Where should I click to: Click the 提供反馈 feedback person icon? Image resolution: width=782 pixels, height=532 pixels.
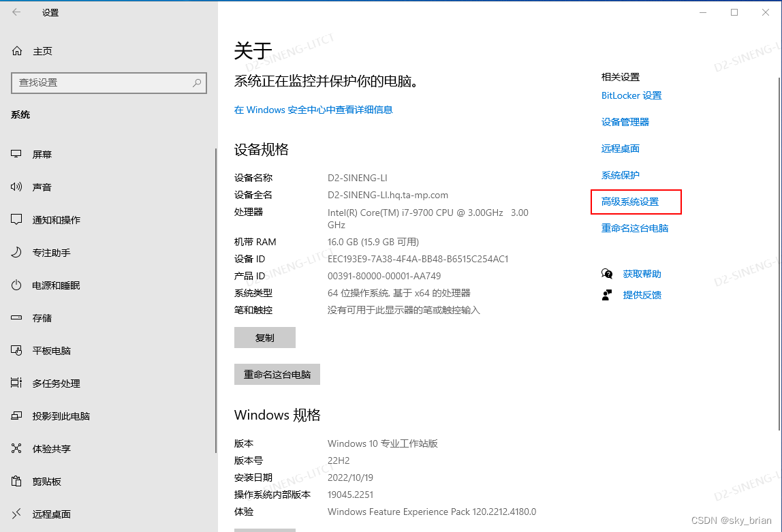click(x=607, y=295)
